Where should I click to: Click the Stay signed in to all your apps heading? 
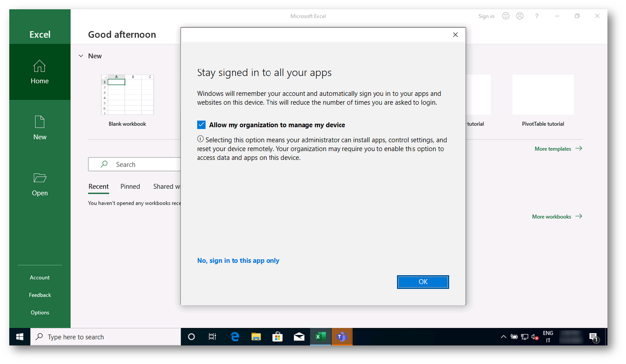[264, 72]
